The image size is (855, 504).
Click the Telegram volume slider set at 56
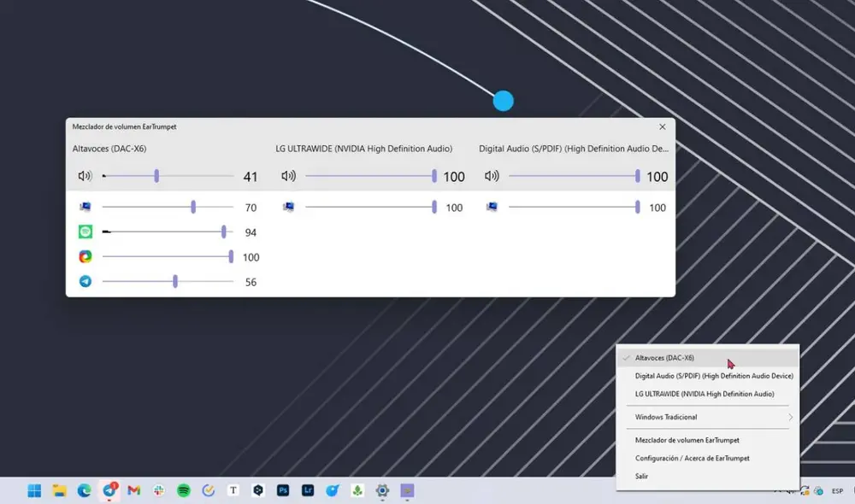pyautogui.click(x=174, y=281)
